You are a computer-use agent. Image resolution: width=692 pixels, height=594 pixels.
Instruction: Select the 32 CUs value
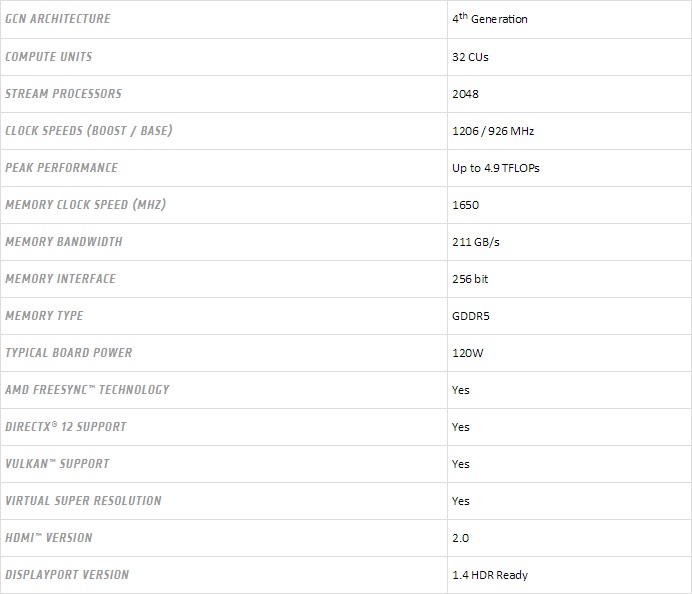470,57
